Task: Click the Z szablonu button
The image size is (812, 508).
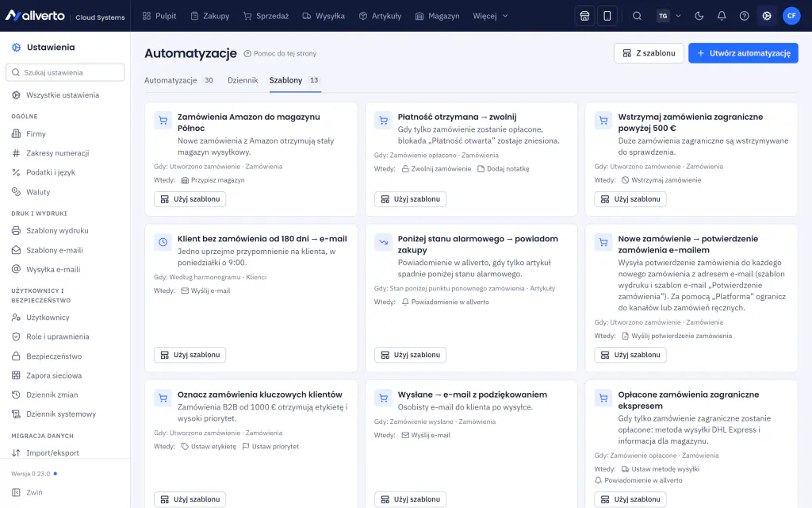Action: pyautogui.click(x=649, y=53)
